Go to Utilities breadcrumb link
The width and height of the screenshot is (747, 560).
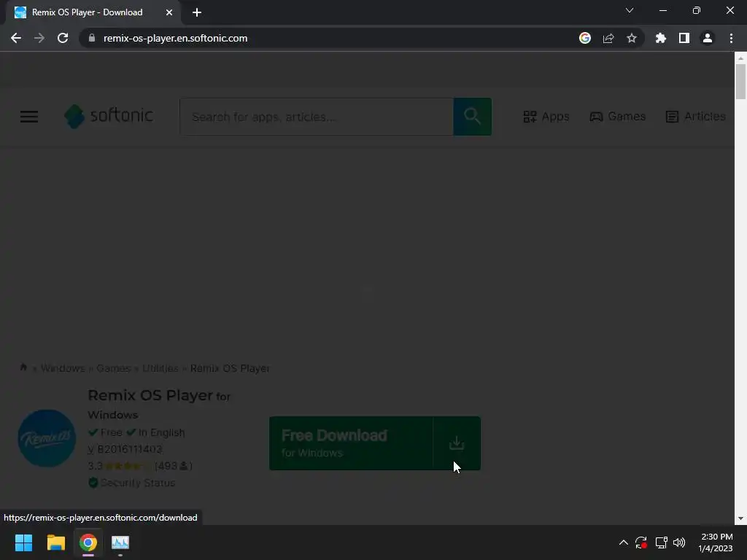click(x=160, y=368)
